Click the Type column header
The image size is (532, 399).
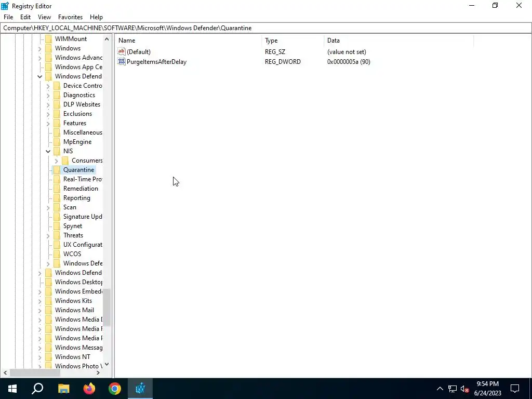293,41
